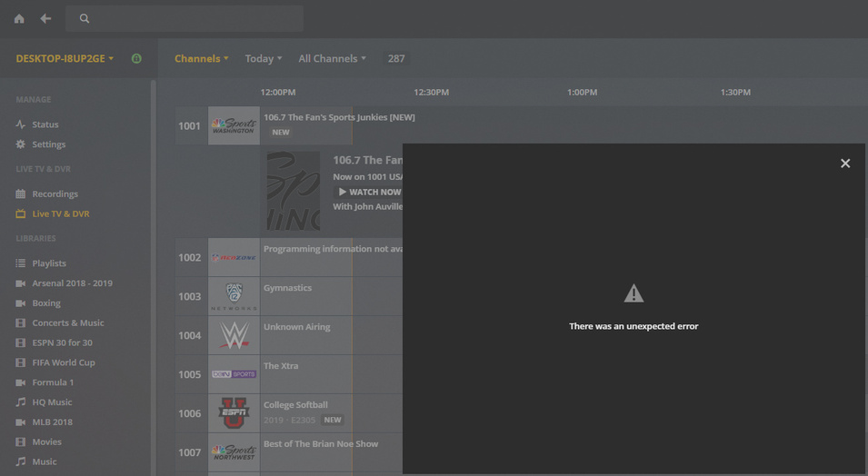Click the sidebar scrollbar
Screen dimensions: 868x476
(154, 277)
